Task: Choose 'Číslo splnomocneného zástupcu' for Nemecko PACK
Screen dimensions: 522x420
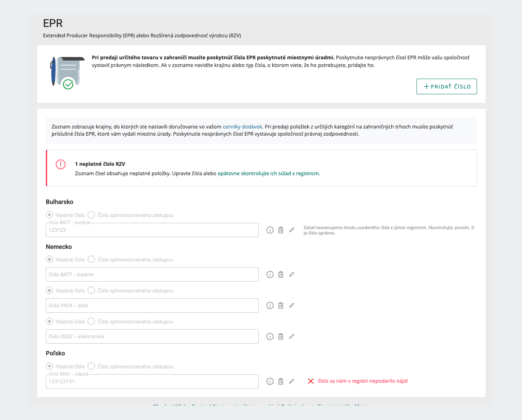Action: 91,290
